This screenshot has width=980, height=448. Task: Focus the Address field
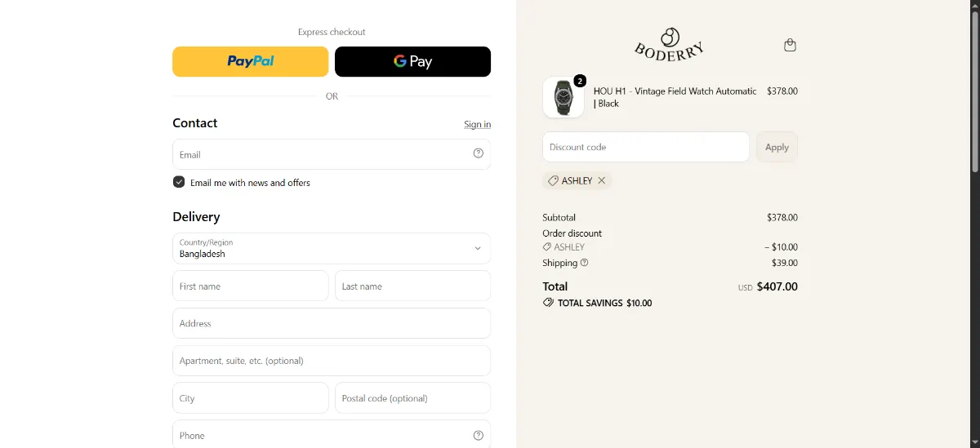click(332, 323)
